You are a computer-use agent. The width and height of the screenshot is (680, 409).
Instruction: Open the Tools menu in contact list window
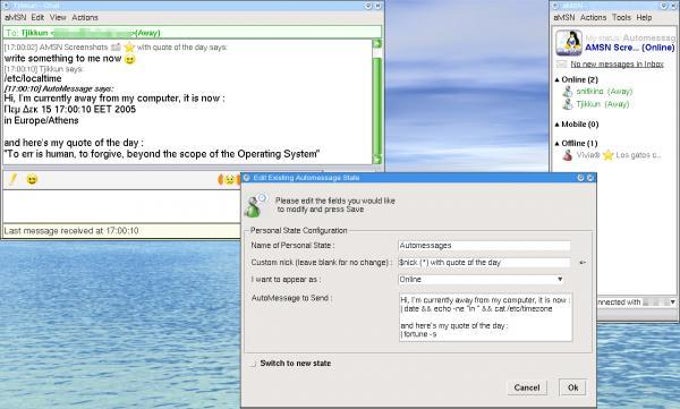coord(621,17)
